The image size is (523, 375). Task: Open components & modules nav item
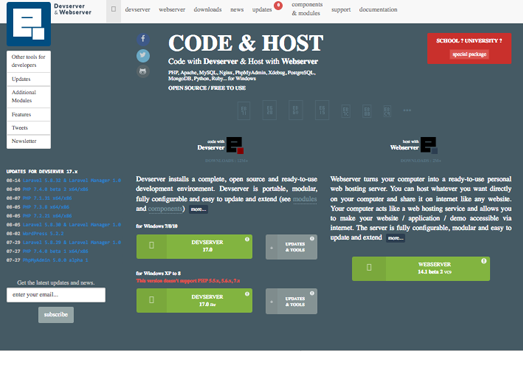307,9
